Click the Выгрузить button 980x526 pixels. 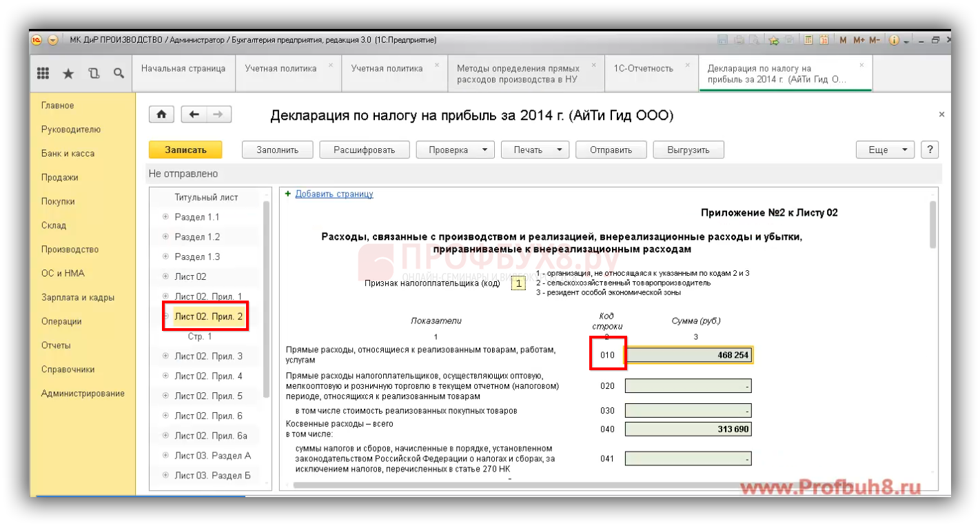tap(688, 150)
